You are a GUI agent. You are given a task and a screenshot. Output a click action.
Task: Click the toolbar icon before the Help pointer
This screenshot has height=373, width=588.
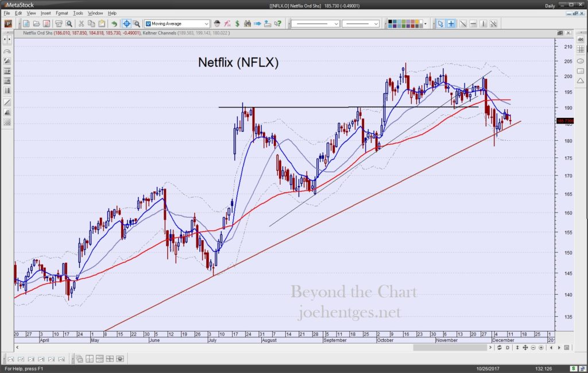pos(268,24)
